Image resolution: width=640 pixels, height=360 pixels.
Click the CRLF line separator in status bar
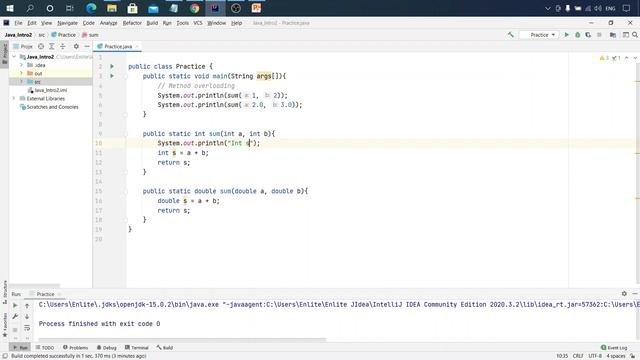click(x=578, y=356)
